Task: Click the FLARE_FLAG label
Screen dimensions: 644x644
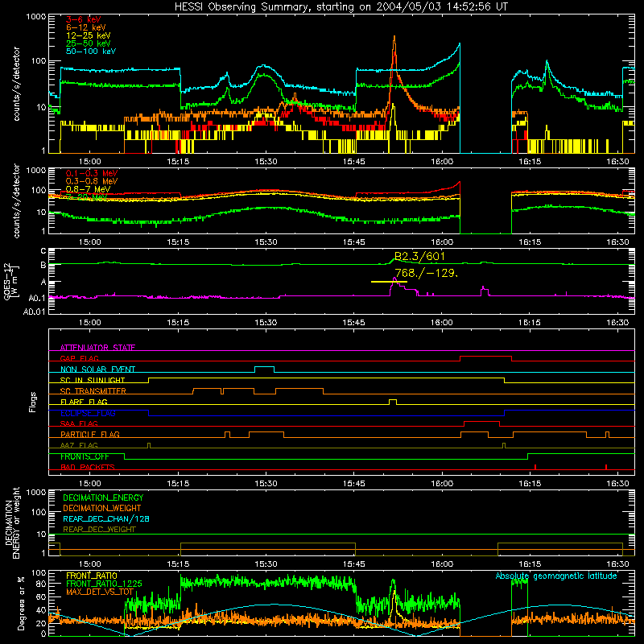Action: click(x=84, y=402)
